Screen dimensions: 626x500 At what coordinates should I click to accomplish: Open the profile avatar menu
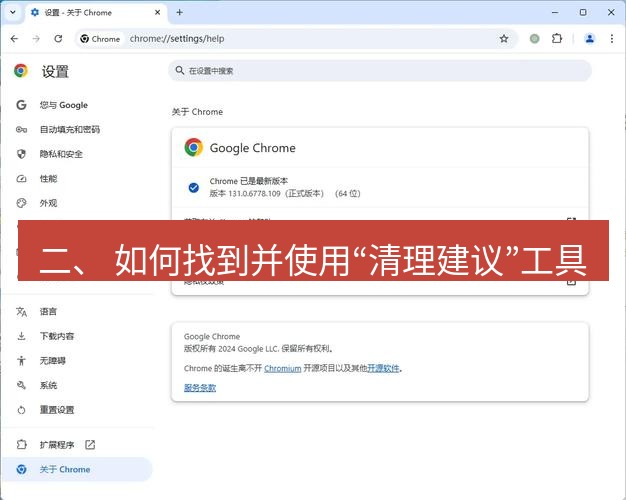click(590, 39)
